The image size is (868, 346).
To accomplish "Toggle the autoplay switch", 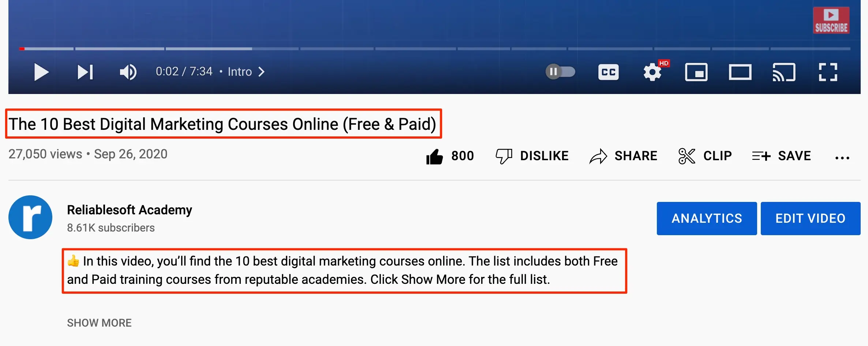I will [560, 72].
